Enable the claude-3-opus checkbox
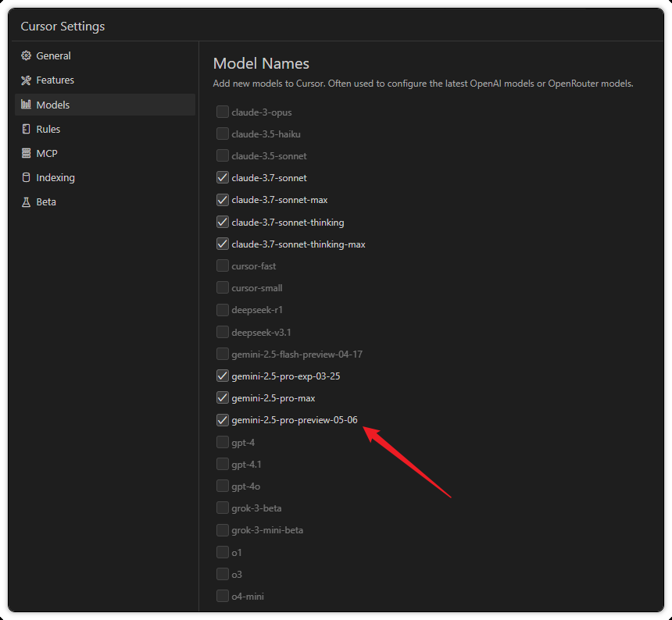672x620 pixels. [223, 112]
